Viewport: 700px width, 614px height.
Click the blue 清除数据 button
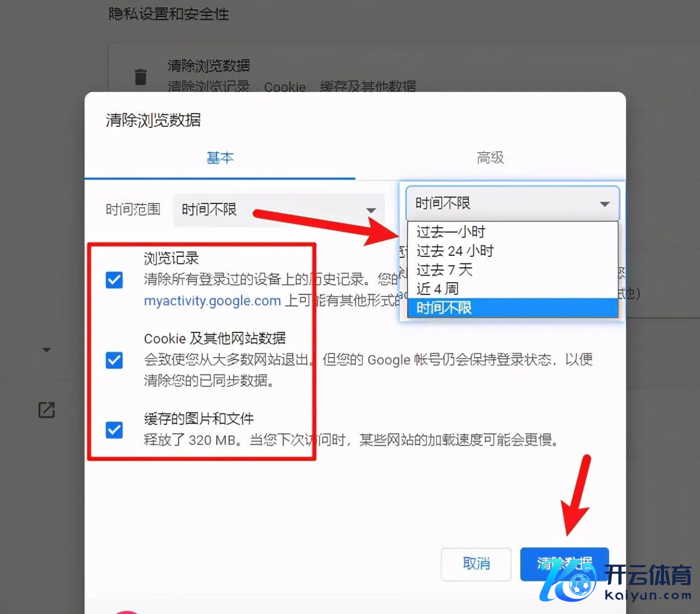pyautogui.click(x=565, y=564)
